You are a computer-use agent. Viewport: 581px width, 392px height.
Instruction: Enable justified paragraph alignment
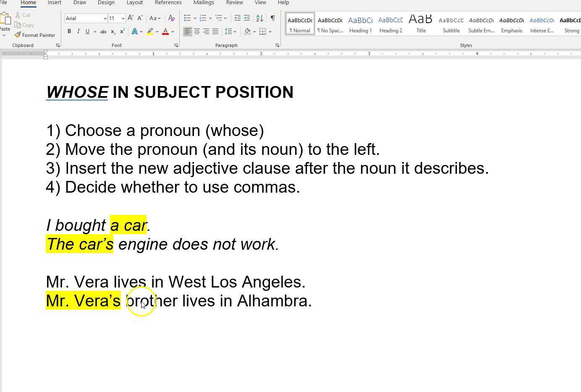point(215,31)
